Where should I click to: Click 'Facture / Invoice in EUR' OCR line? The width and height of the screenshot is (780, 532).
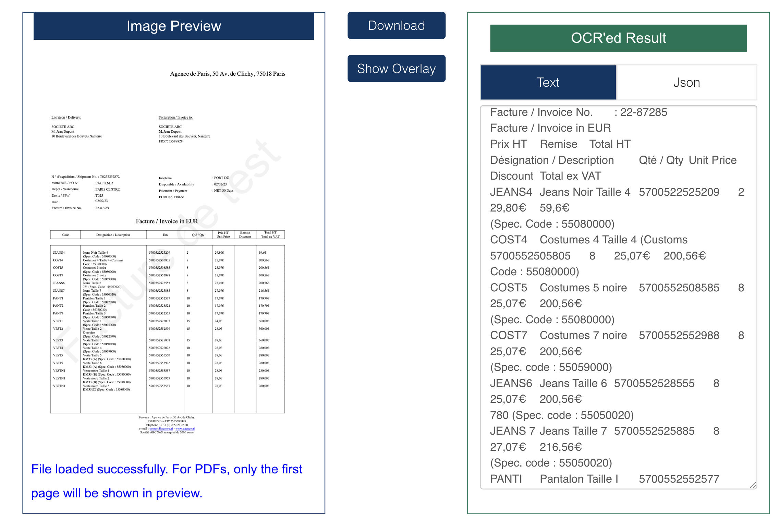pyautogui.click(x=550, y=128)
